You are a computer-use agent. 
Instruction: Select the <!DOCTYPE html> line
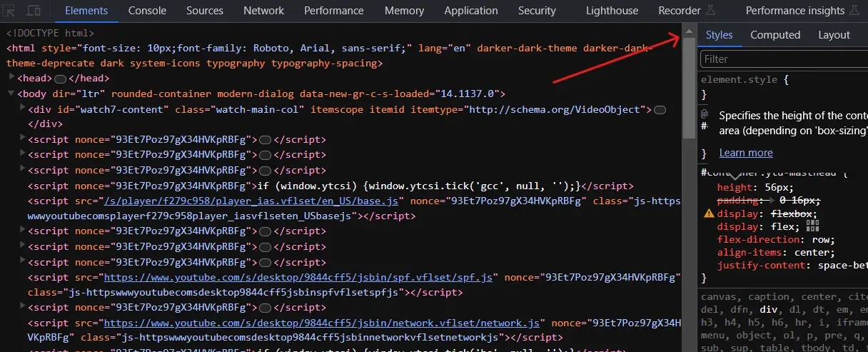[50, 33]
